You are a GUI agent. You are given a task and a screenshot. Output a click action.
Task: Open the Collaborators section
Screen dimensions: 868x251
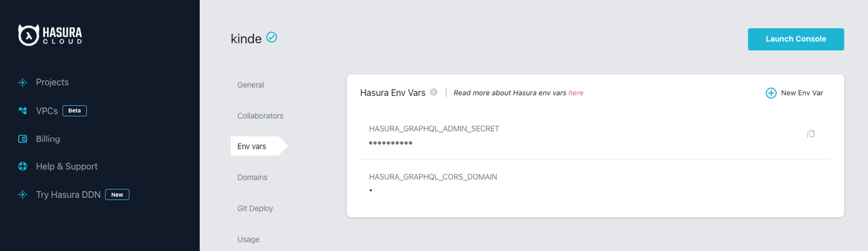tap(260, 116)
